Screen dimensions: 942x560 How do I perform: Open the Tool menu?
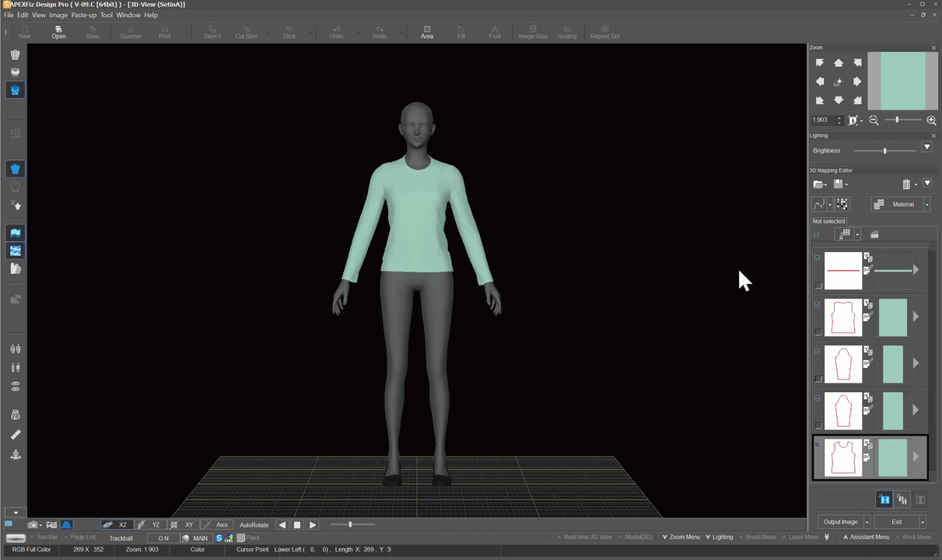point(107,15)
